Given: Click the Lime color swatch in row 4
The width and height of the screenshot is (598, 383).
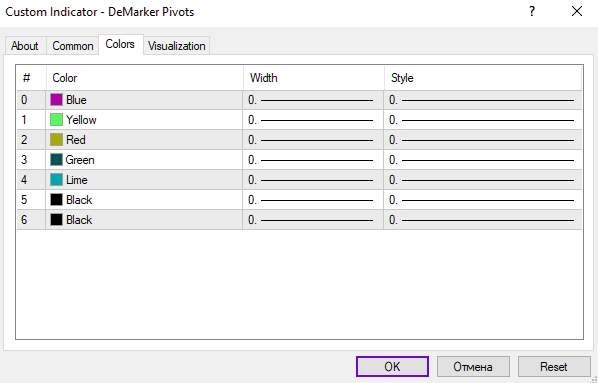Looking at the screenshot, I should [56, 180].
